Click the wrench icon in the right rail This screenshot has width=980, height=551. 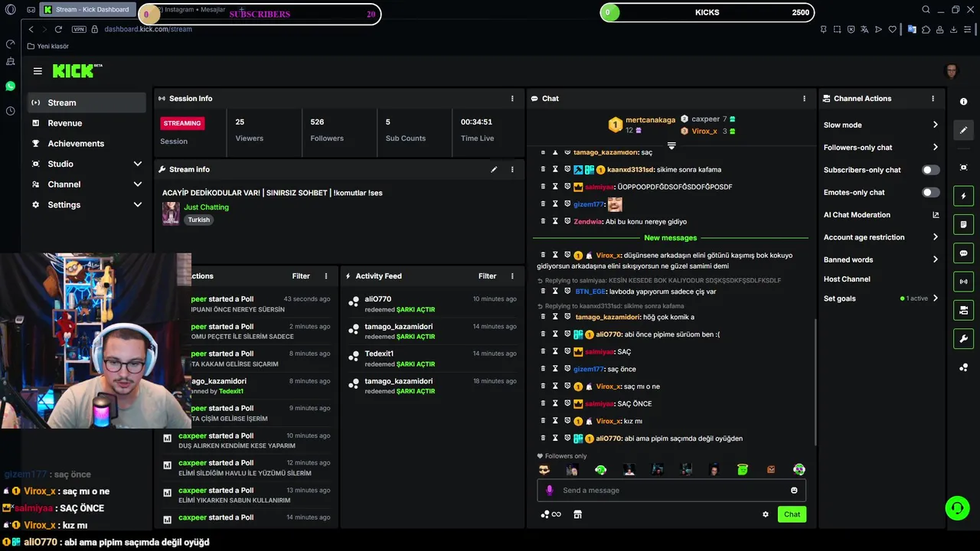click(x=963, y=339)
